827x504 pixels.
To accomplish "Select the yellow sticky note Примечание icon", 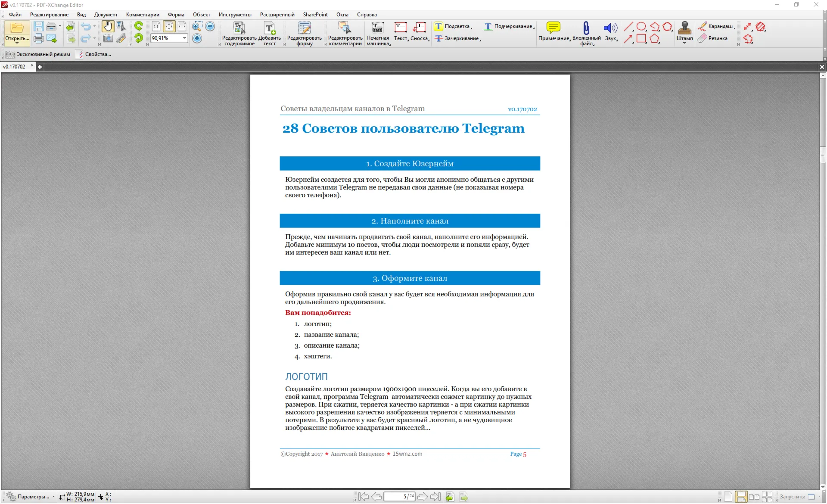I will (x=553, y=28).
